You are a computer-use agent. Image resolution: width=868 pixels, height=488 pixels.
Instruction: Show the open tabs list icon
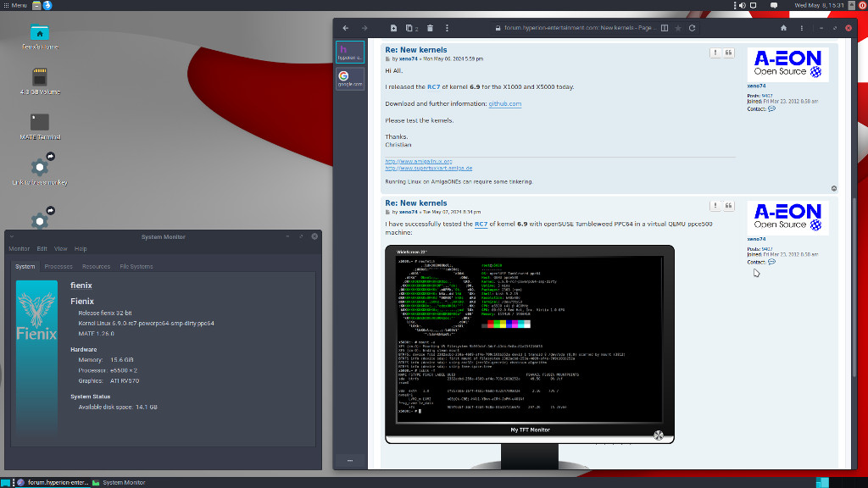click(x=411, y=28)
